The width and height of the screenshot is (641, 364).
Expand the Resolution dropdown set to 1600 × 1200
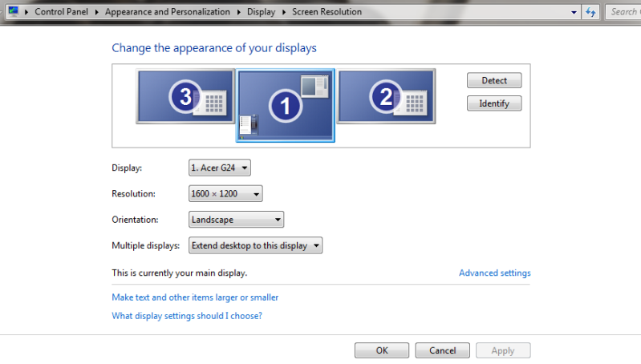click(x=225, y=194)
